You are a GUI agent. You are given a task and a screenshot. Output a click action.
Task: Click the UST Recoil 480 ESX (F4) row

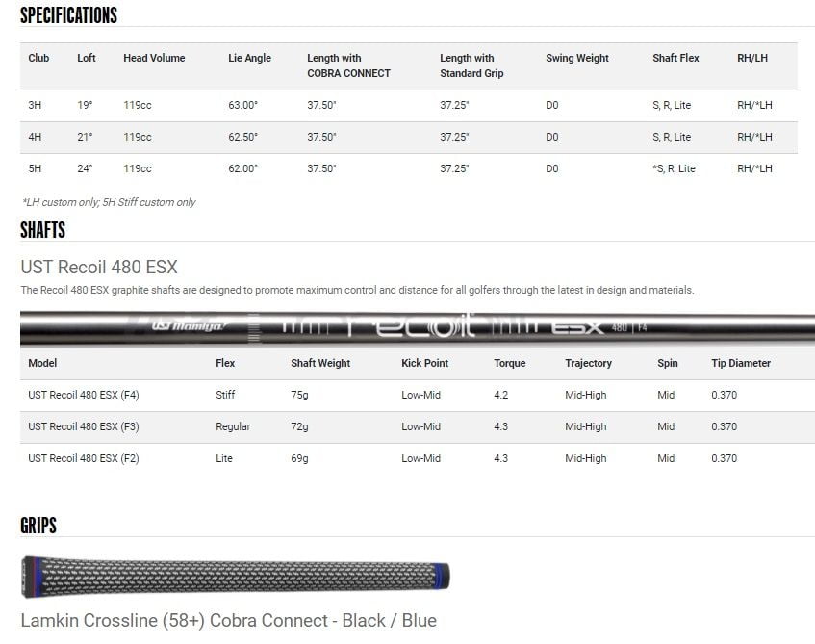[418, 396]
